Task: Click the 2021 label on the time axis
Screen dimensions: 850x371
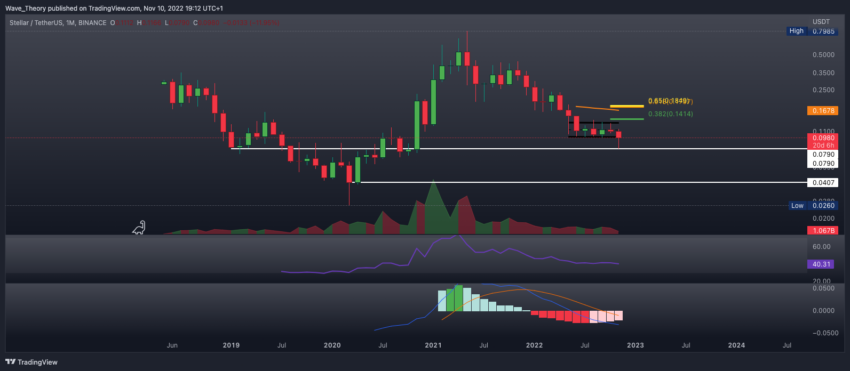Action: 433,345
